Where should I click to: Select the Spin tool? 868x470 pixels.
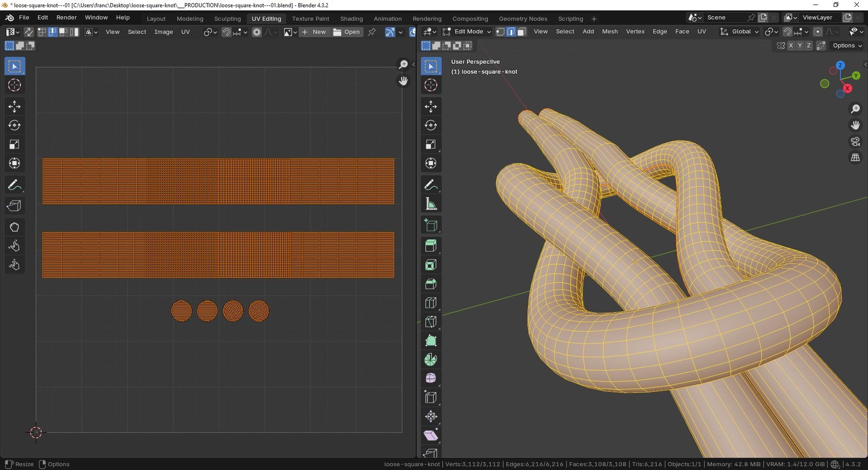tap(431, 360)
